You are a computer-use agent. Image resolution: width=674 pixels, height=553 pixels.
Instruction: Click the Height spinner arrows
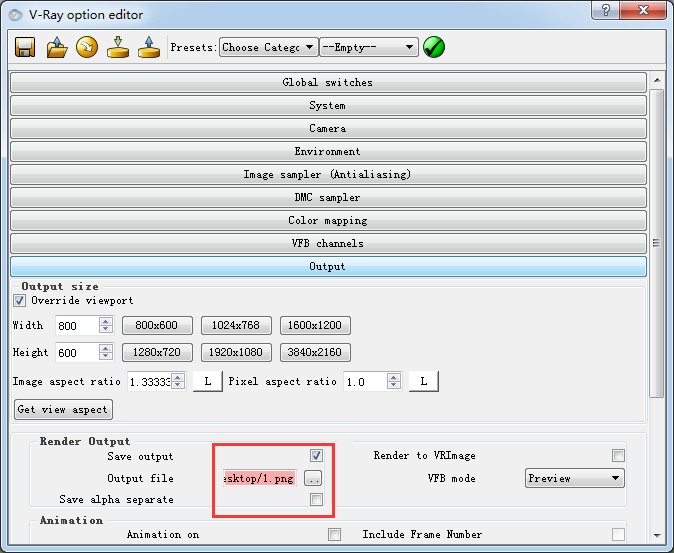[106, 352]
